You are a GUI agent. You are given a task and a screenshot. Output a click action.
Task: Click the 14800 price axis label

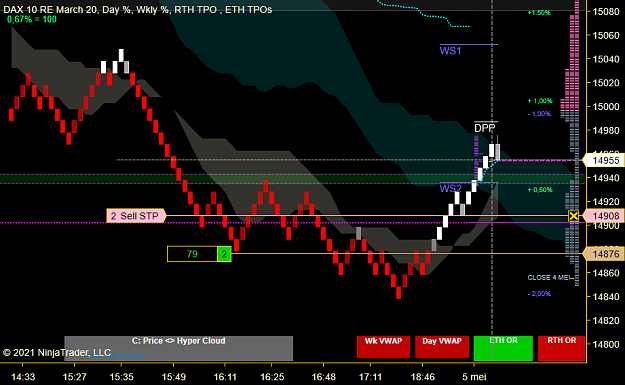(606, 344)
